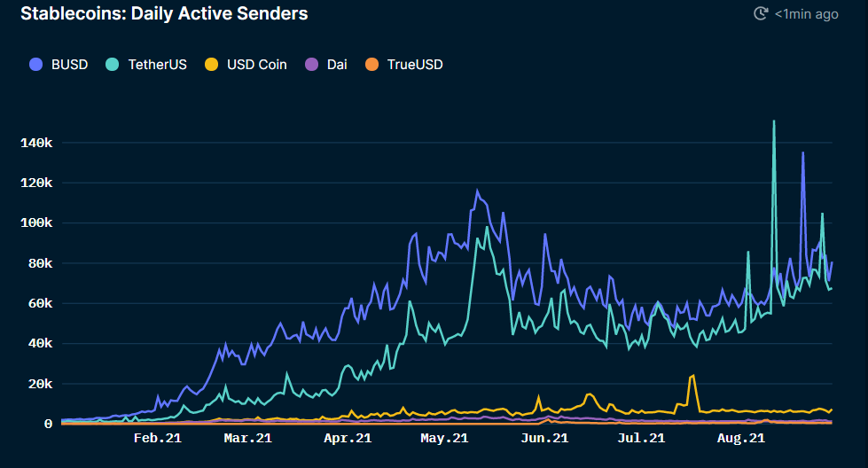The width and height of the screenshot is (868, 468).
Task: Click the chart title 'Stablecoins: Daily Active Senders'
Action: coord(164,14)
